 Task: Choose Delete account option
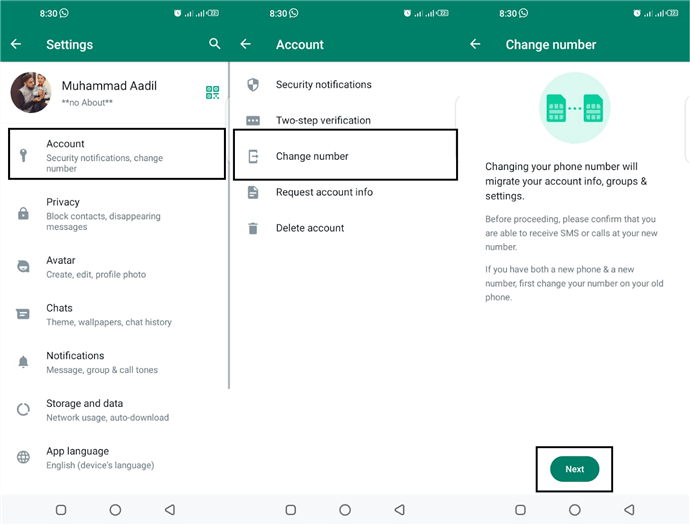345,228
